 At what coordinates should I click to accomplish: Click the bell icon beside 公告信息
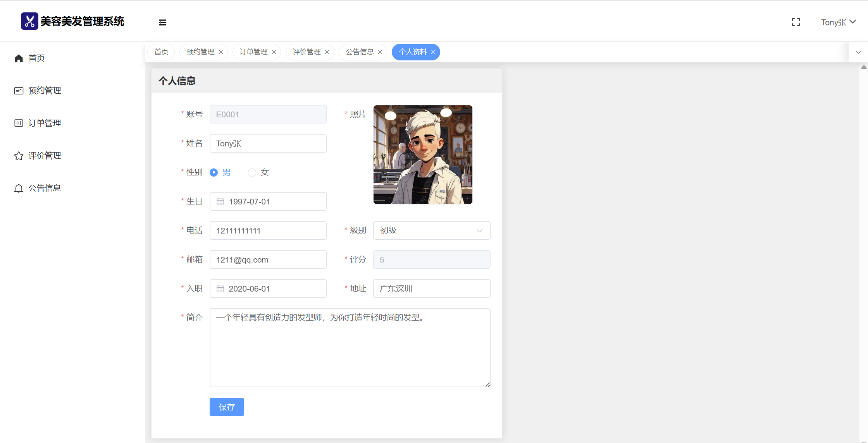point(19,189)
